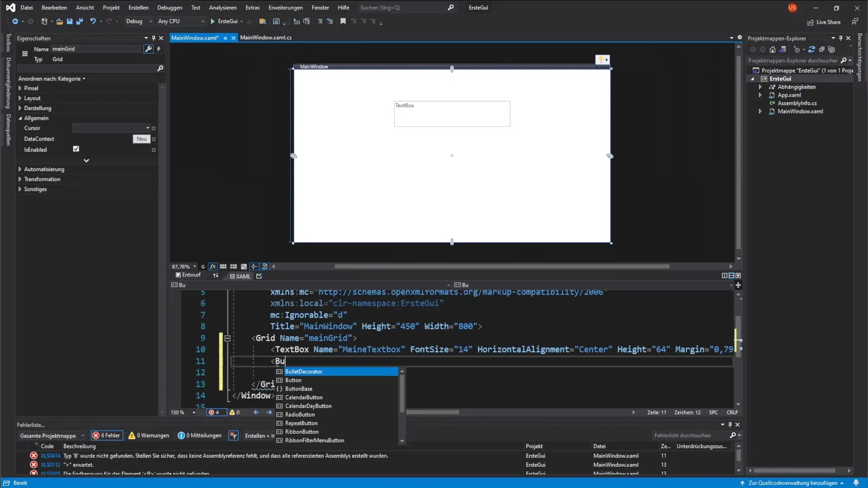Open the notifications bell in status bar
This screenshot has height=488, width=868.
(856, 483)
